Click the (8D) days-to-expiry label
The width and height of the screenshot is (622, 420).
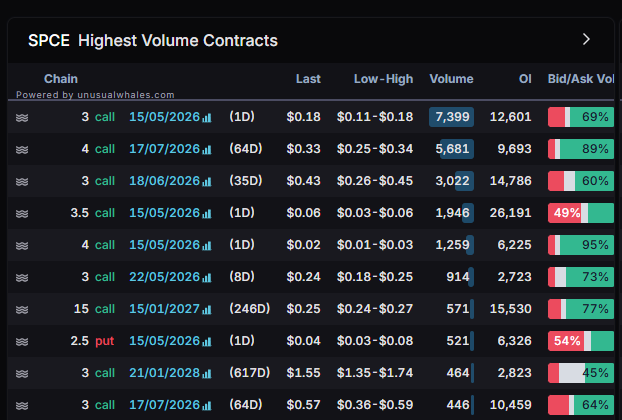pos(242,276)
